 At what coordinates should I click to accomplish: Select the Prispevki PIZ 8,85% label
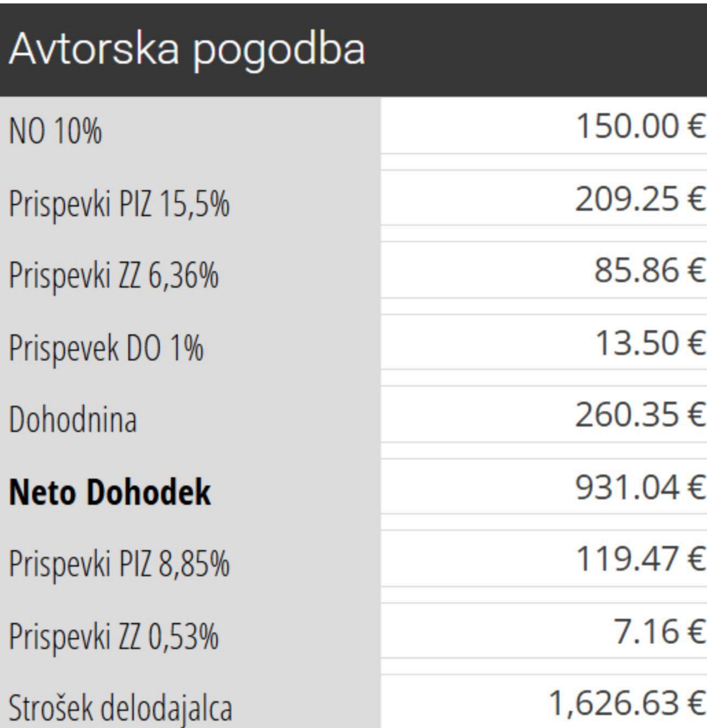click(x=119, y=563)
